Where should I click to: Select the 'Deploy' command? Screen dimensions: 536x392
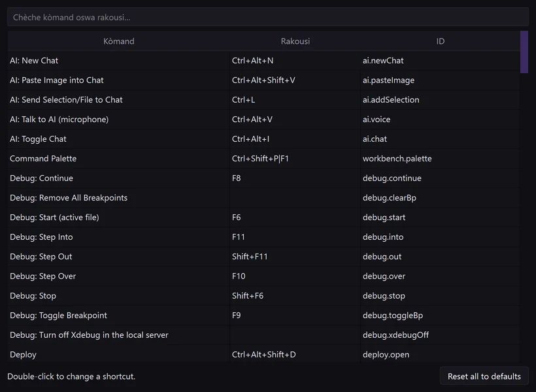point(118,354)
